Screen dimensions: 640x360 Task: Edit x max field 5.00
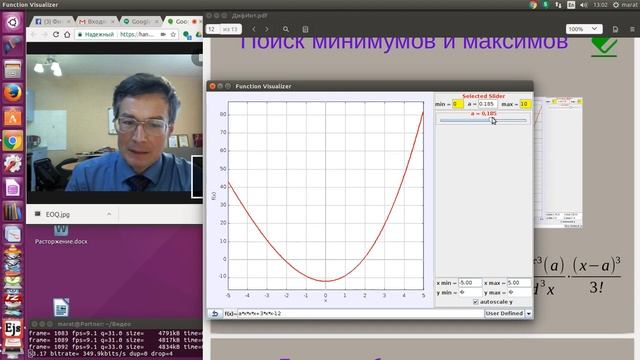519,282
